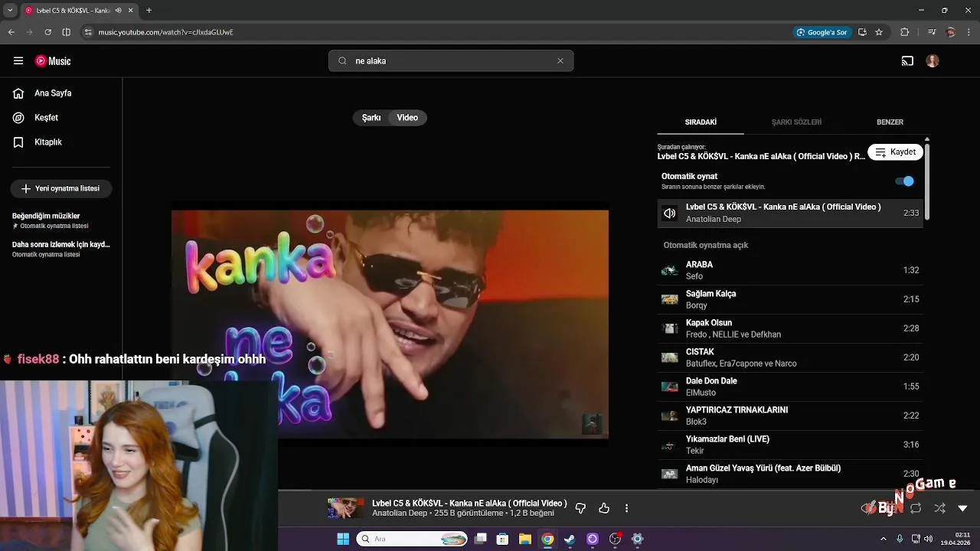
Task: Select the ŞARKI SÖZLERİ tab
Action: 796,122
